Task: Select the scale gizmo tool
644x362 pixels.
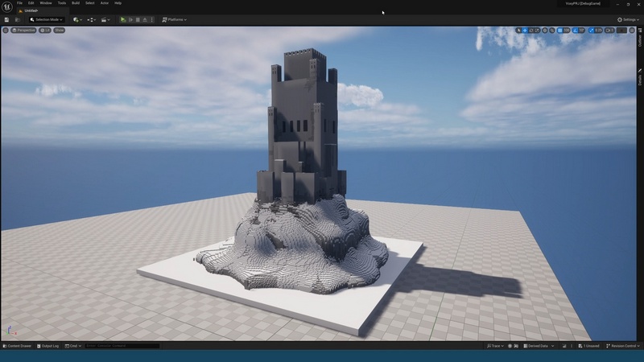Action: (538, 31)
